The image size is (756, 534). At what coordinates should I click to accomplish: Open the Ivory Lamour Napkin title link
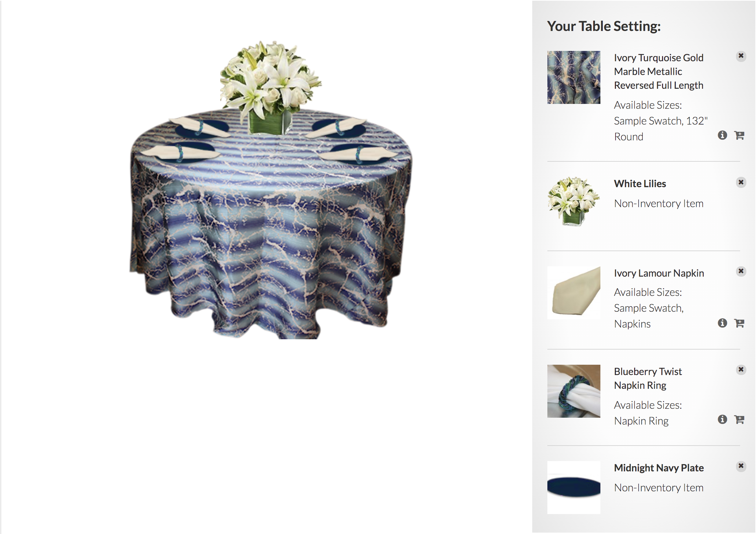tap(659, 273)
